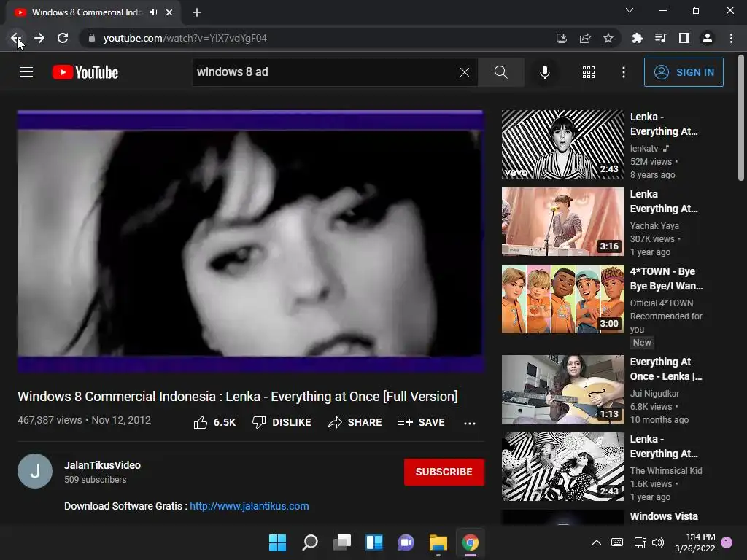Save the video to playlist

422,422
